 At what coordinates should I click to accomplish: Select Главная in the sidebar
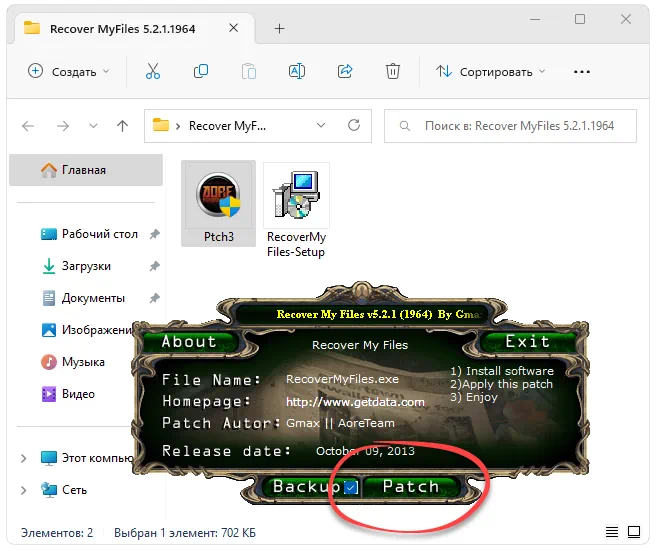coord(86,170)
